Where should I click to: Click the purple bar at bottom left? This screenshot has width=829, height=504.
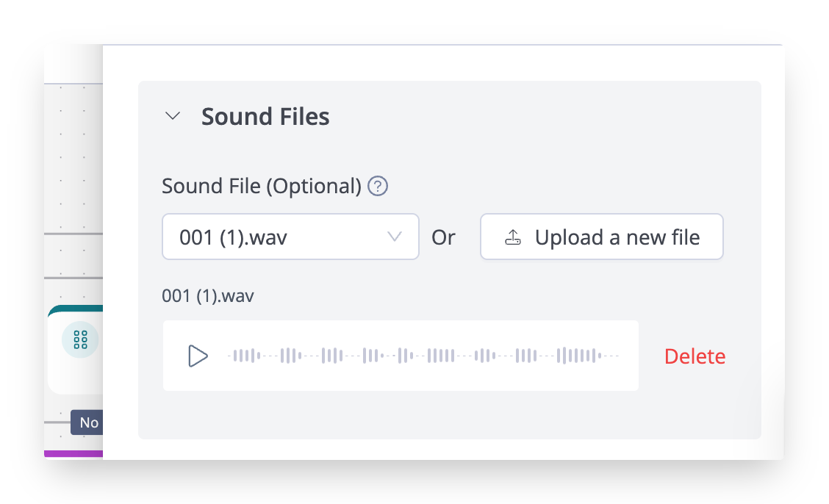point(73,454)
